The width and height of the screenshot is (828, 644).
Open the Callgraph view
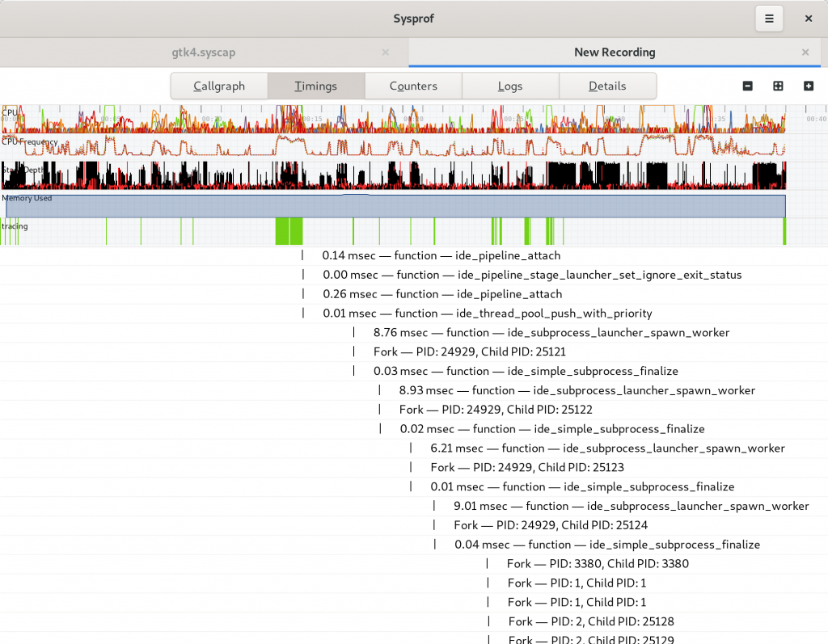click(x=219, y=86)
